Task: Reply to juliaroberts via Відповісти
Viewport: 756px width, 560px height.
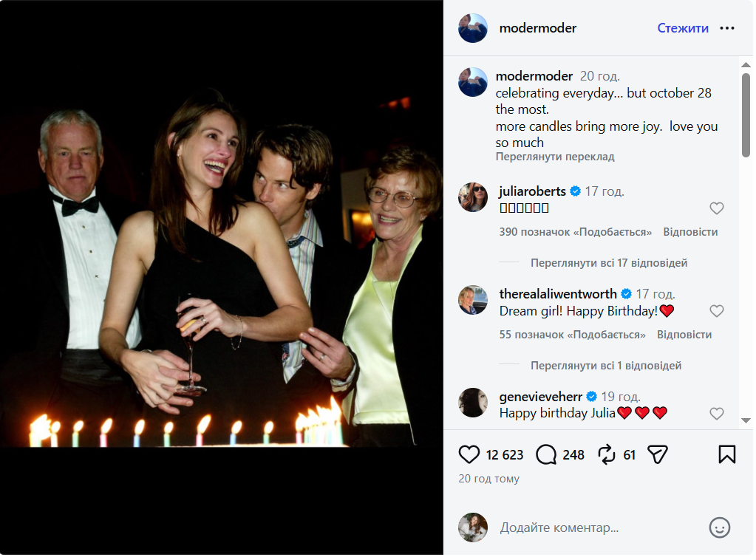Action: point(690,232)
